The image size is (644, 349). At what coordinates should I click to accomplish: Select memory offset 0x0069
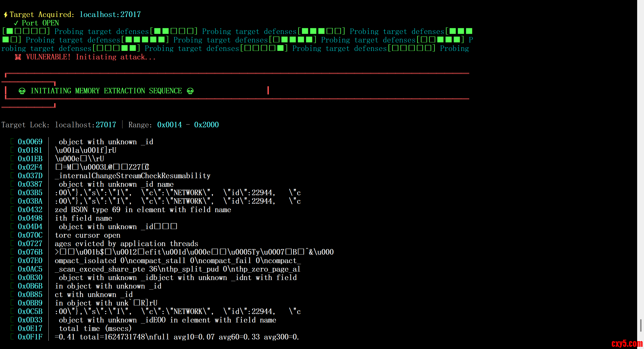click(x=30, y=142)
